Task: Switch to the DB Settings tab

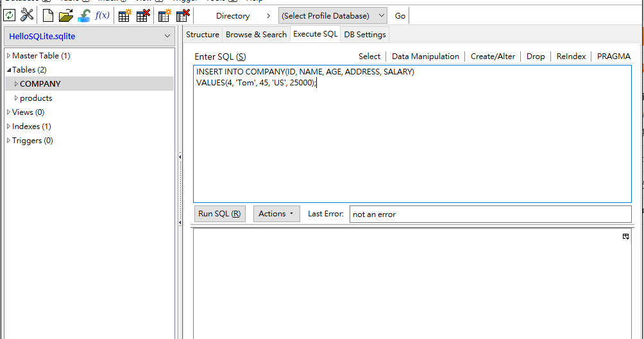Action: pyautogui.click(x=365, y=35)
